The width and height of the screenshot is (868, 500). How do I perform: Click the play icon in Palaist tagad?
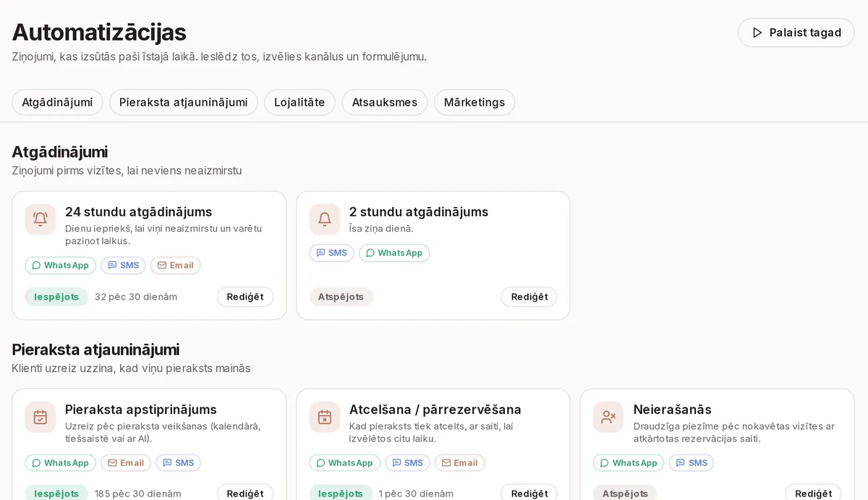[757, 33]
